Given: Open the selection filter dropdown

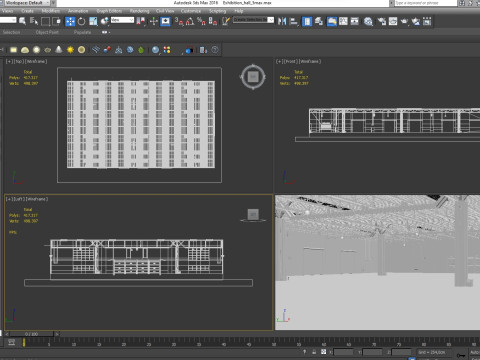Looking at the screenshot, I should (x=8, y=20).
